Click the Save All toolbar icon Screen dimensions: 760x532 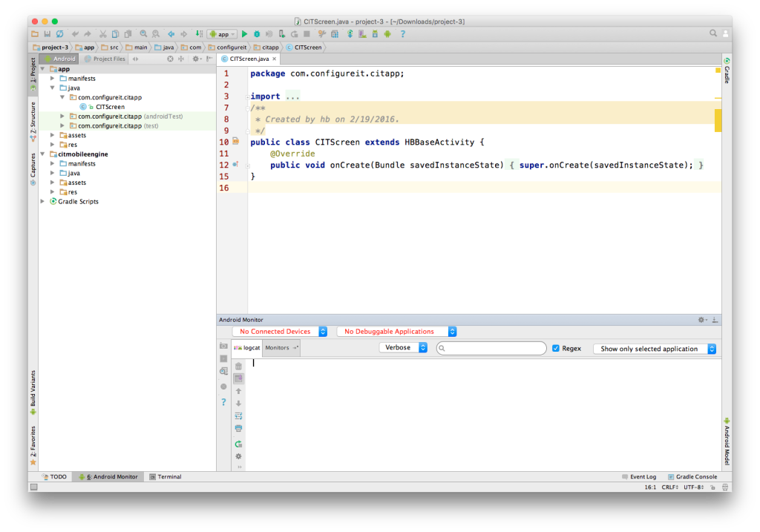point(47,34)
